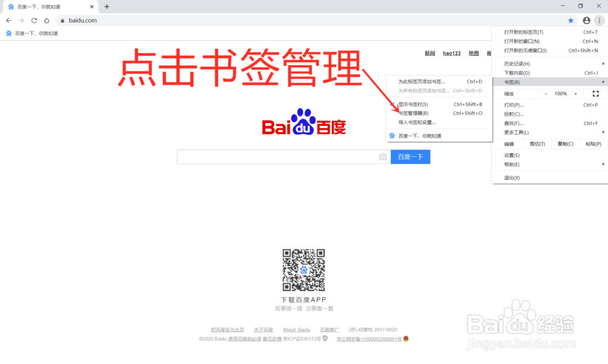Expand the 更多工具(L) submenu
608x364 pixels.
tap(550, 132)
